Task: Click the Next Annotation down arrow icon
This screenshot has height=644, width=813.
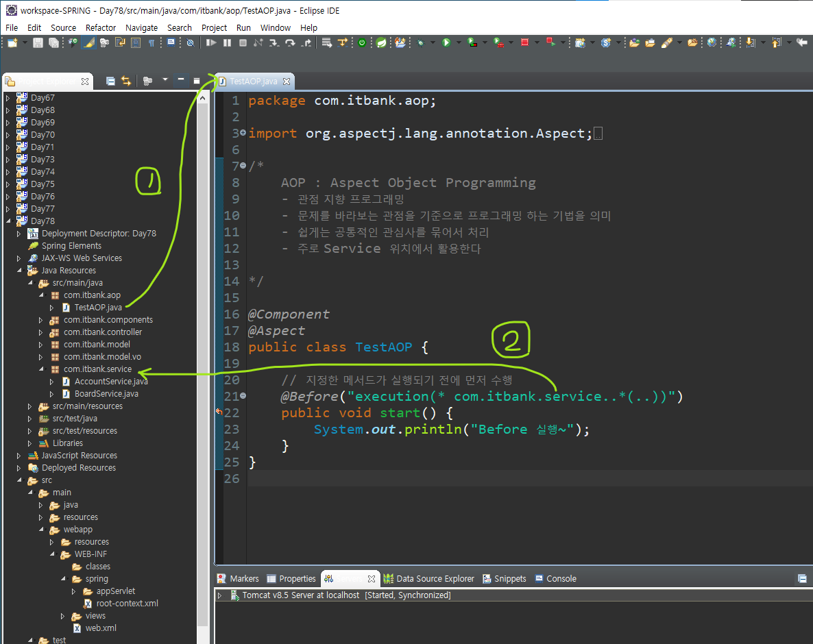Action: pyautogui.click(x=750, y=43)
